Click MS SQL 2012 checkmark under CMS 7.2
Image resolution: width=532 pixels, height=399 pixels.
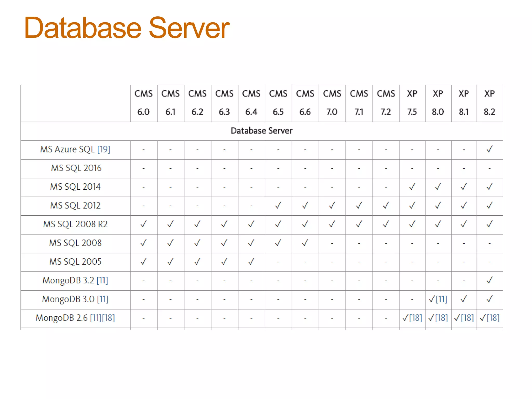coord(386,205)
